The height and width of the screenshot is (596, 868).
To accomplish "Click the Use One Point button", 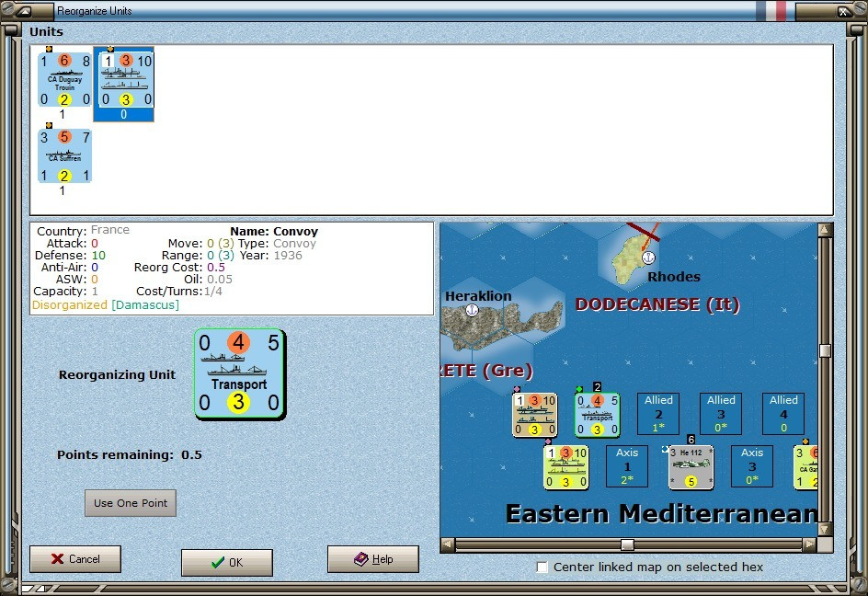I will coord(131,503).
